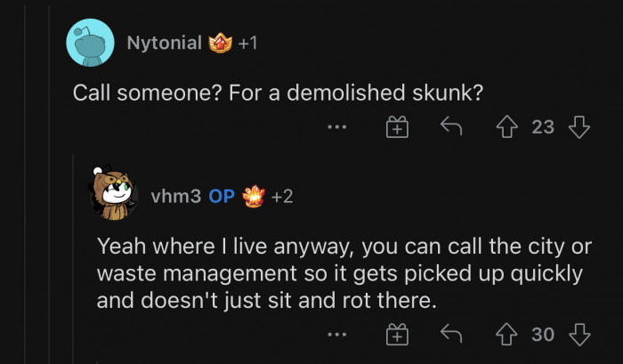Downvote vhm3's reply

(x=579, y=335)
